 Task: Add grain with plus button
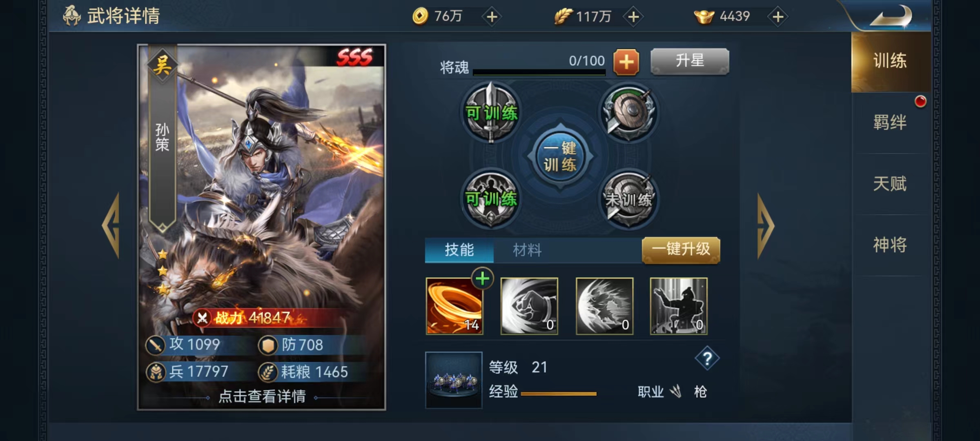pyautogui.click(x=633, y=17)
